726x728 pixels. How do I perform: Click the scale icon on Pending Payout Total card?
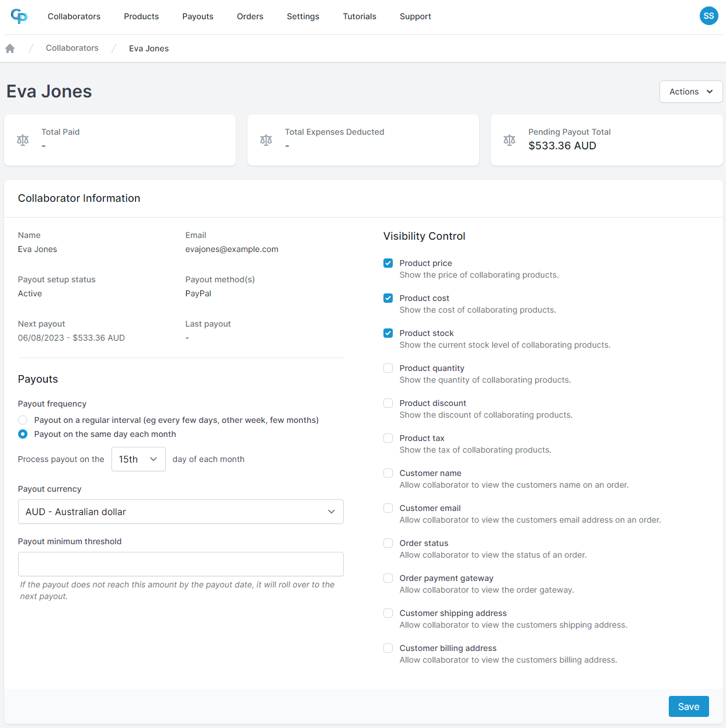pos(509,140)
